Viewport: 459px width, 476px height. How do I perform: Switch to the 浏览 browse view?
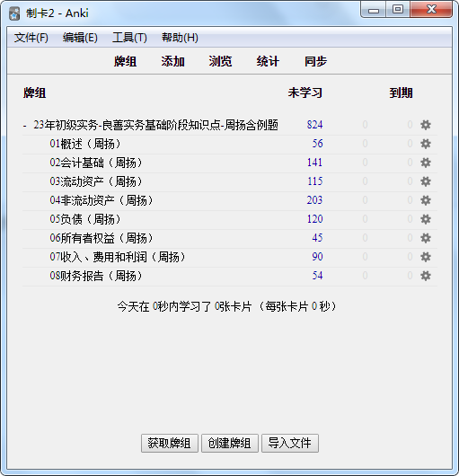[x=220, y=61]
